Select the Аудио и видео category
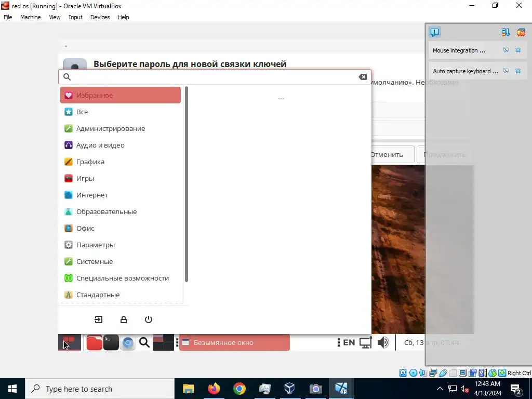 (121, 145)
